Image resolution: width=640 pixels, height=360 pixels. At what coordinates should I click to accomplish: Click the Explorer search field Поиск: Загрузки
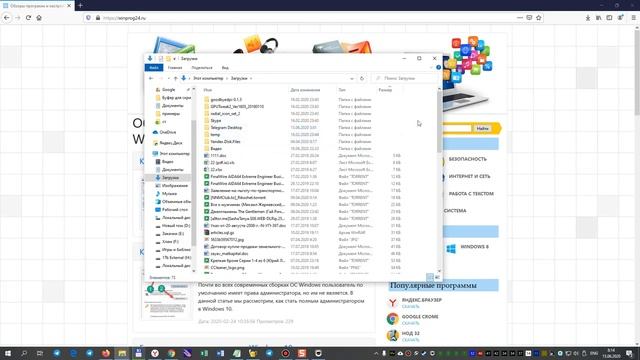pyautogui.click(x=404, y=78)
